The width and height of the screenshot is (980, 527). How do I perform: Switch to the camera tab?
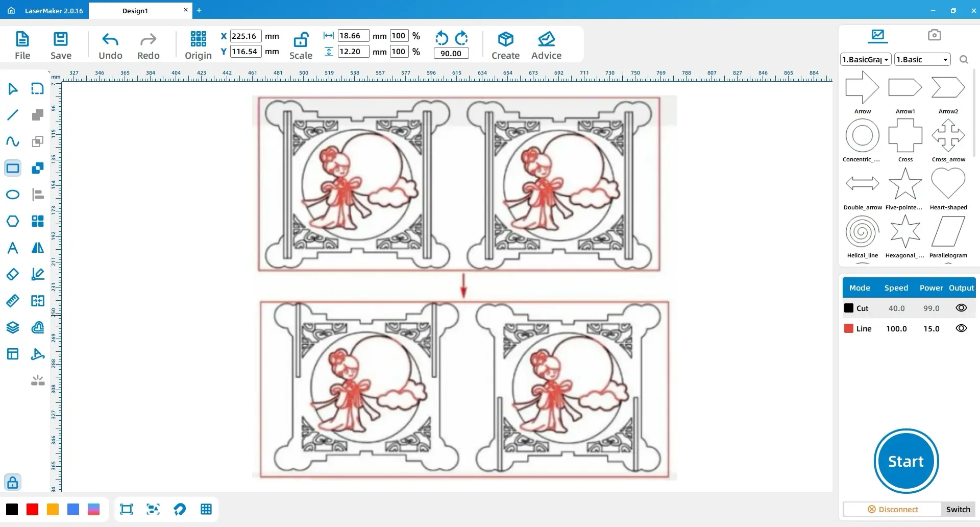click(934, 35)
